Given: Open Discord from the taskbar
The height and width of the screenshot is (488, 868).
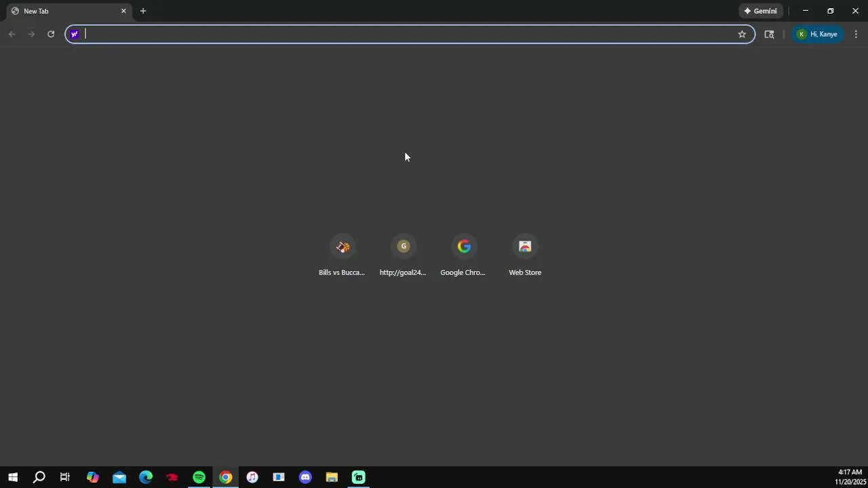Looking at the screenshot, I should point(305,477).
